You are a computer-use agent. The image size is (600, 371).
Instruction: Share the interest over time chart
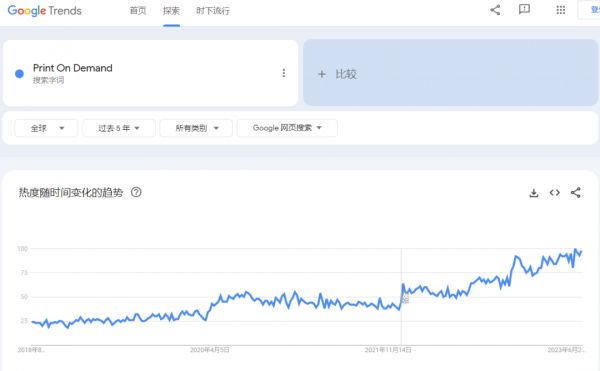point(576,192)
